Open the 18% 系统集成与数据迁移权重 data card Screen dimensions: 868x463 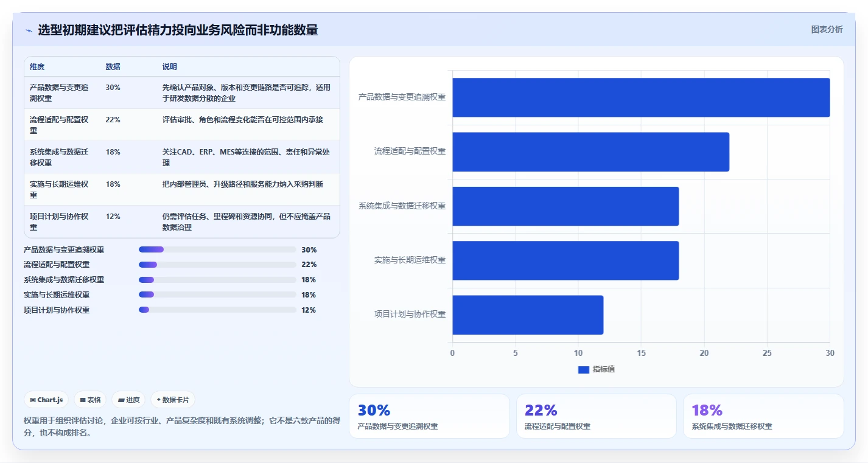tap(763, 416)
